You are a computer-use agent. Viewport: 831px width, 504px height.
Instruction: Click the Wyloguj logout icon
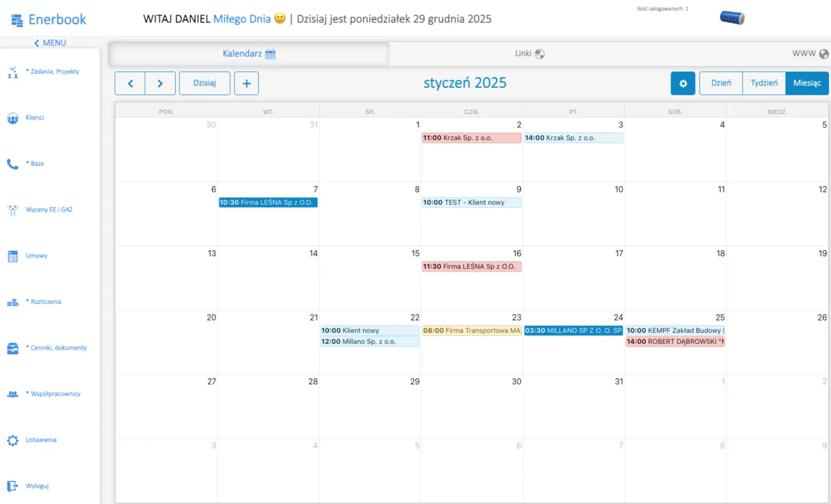tap(12, 486)
